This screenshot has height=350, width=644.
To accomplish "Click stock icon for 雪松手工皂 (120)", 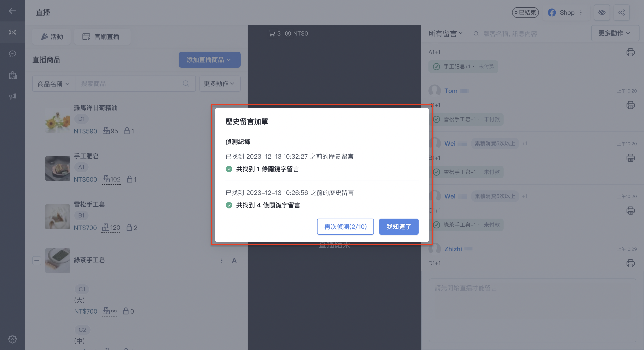I will pos(106,227).
